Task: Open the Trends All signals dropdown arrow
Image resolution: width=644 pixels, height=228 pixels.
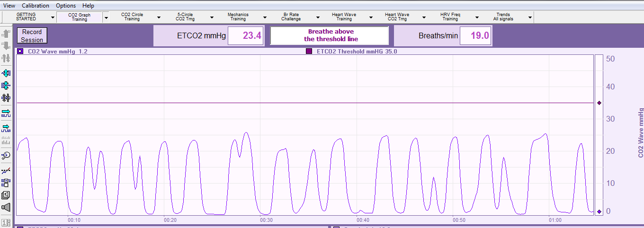Action: tap(530, 17)
